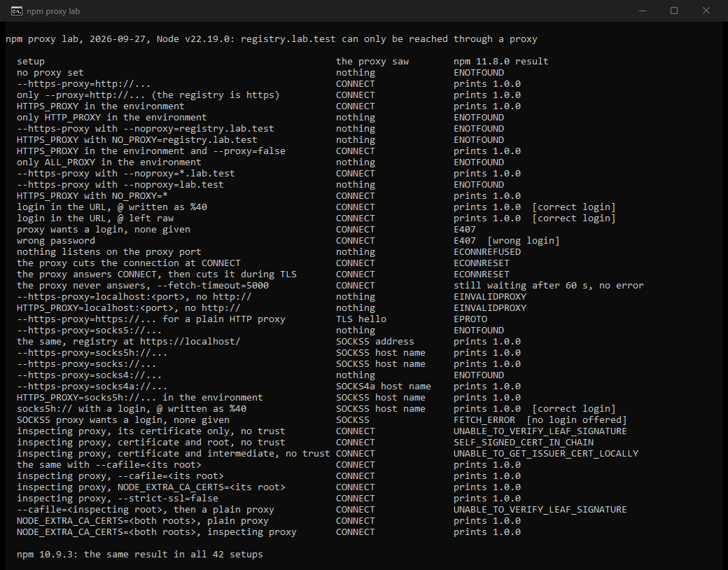Click the console icon in the title bar
Viewport: 728px width, 570px height.
[17, 11]
